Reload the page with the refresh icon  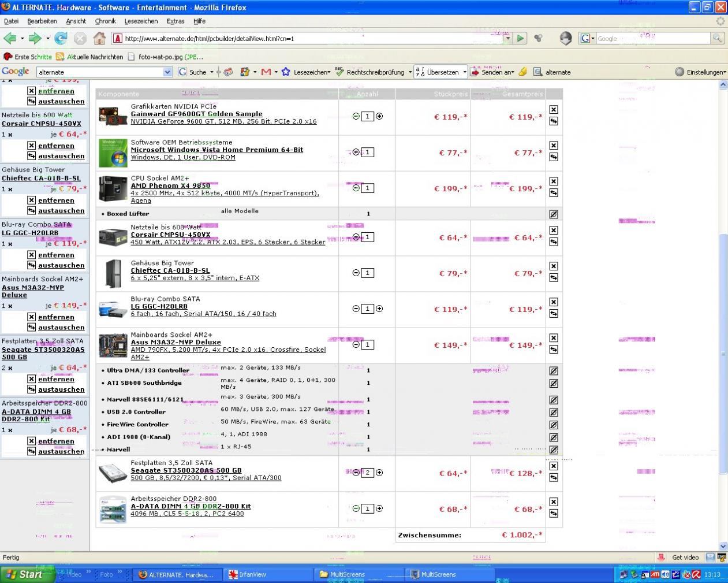point(61,38)
